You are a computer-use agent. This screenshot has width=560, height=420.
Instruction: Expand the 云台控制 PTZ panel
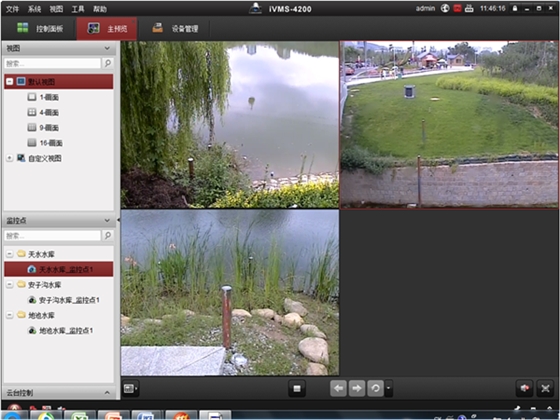click(107, 392)
